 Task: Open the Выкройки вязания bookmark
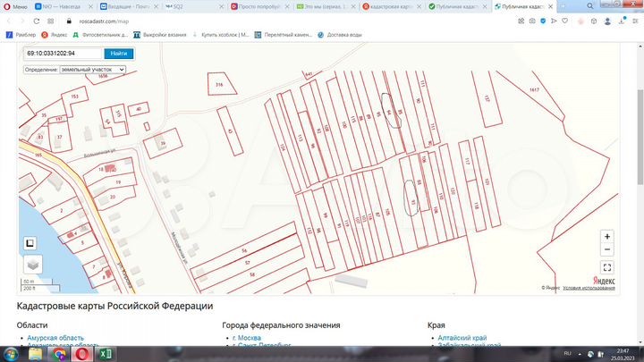click(x=160, y=35)
